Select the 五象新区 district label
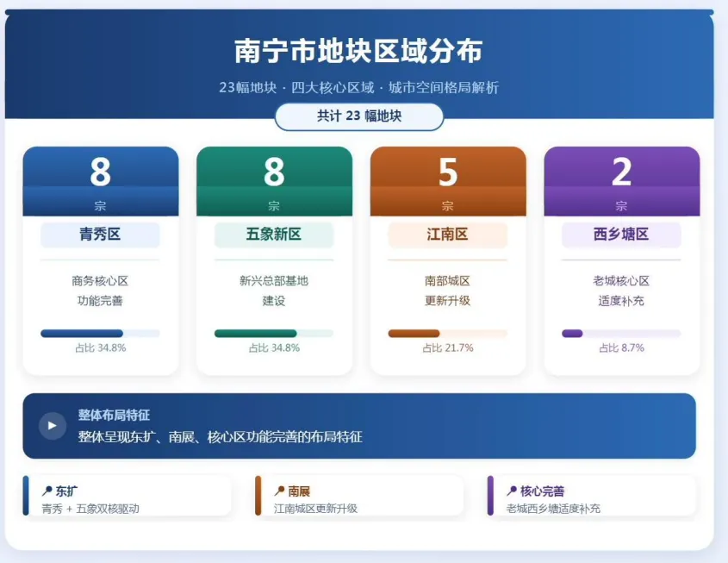Image resolution: width=728 pixels, height=563 pixels. point(274,235)
